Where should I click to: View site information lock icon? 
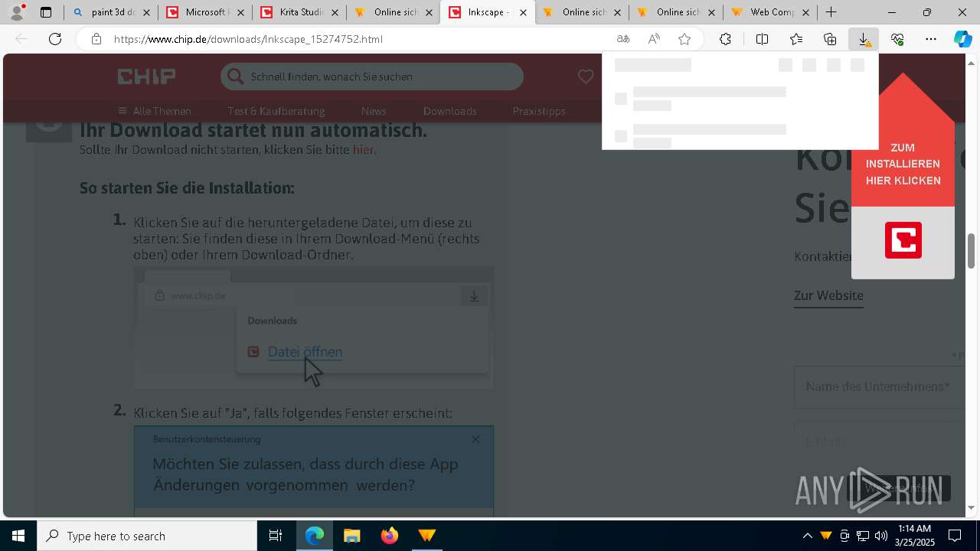pos(96,39)
